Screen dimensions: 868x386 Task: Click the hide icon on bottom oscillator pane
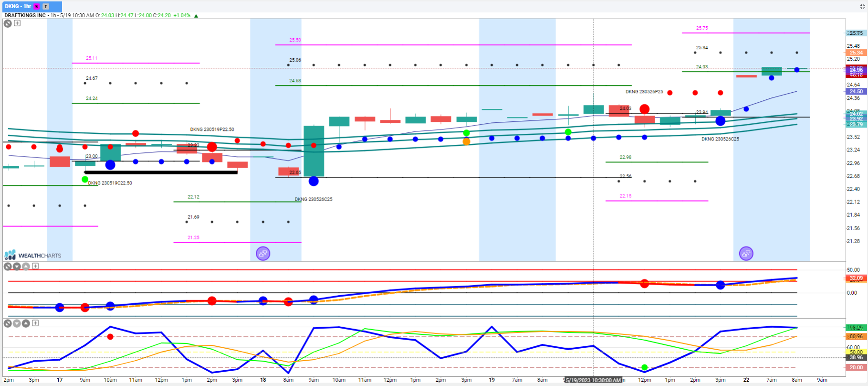(8, 323)
